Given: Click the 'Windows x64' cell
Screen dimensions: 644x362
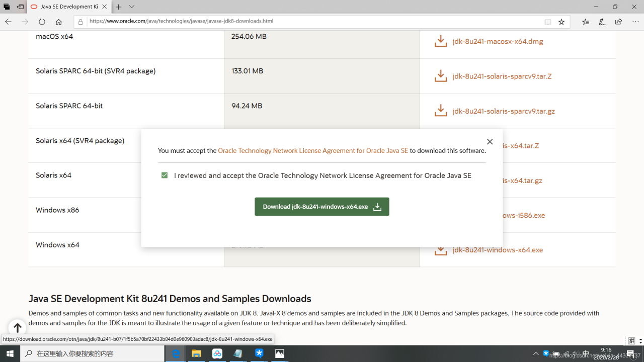Looking at the screenshot, I should [57, 245].
